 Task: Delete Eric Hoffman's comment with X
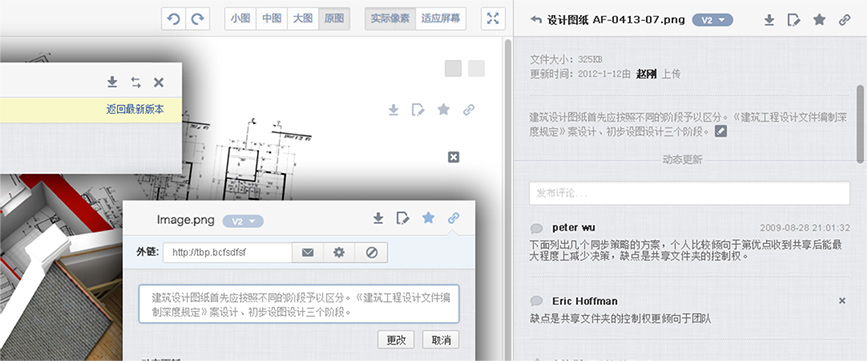click(x=842, y=301)
